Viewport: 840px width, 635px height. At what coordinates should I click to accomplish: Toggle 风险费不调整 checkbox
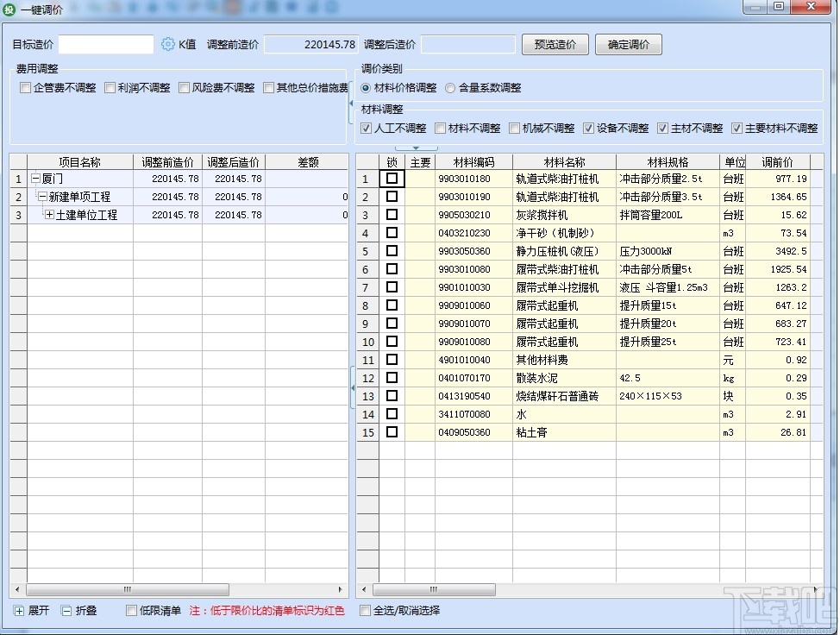click(184, 87)
